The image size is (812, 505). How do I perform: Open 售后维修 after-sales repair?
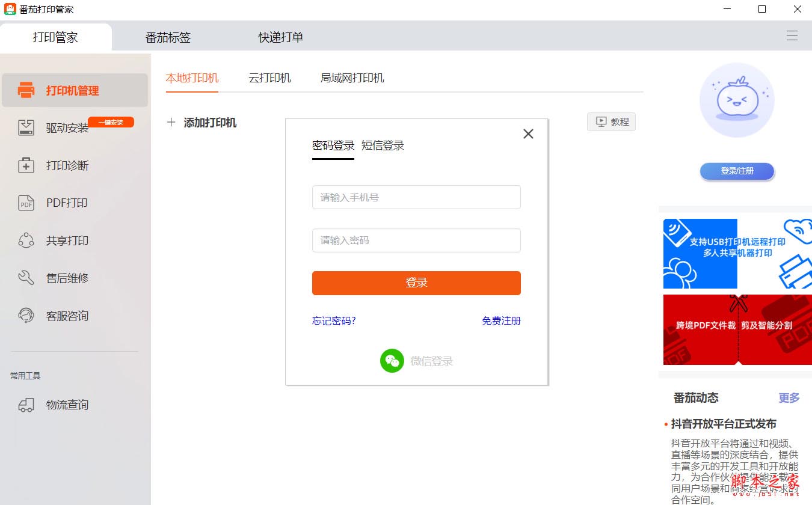66,278
